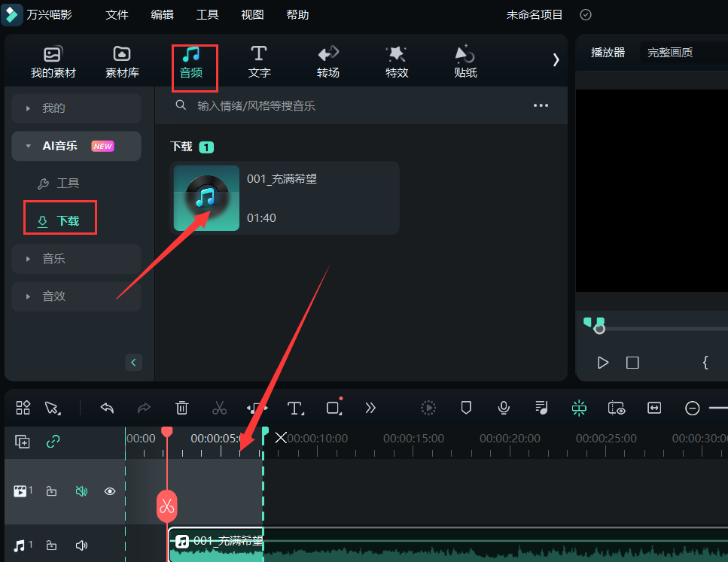The height and width of the screenshot is (562, 728).
Task: Toggle visibility of track 1 with the eye icon
Action: pos(109,491)
